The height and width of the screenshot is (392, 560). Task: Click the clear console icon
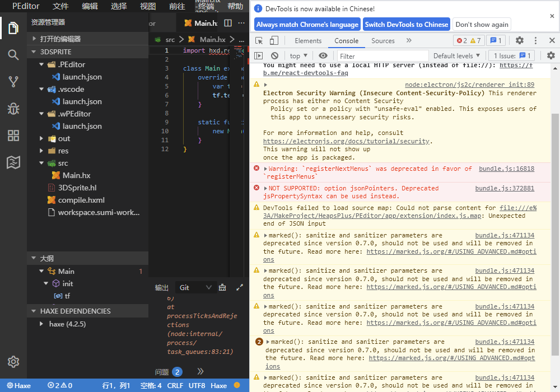[274, 55]
